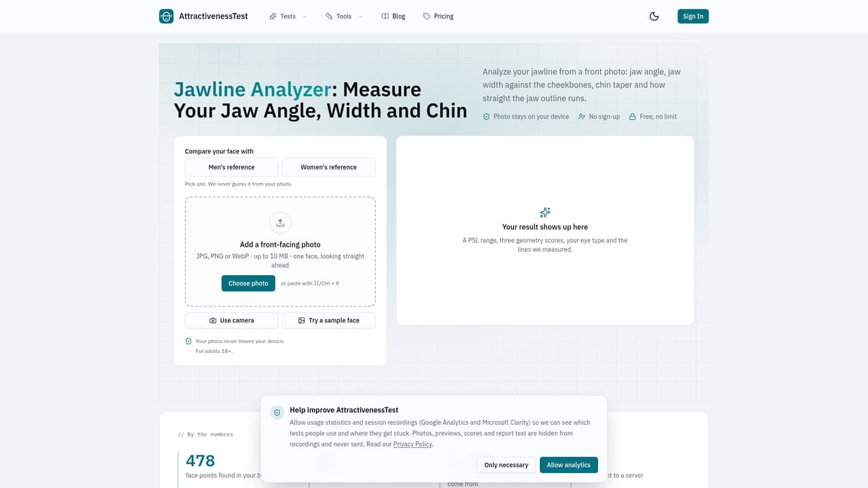Screen dimensions: 868x488
Task: Open the Tests dropdown menu
Action: (288, 16)
